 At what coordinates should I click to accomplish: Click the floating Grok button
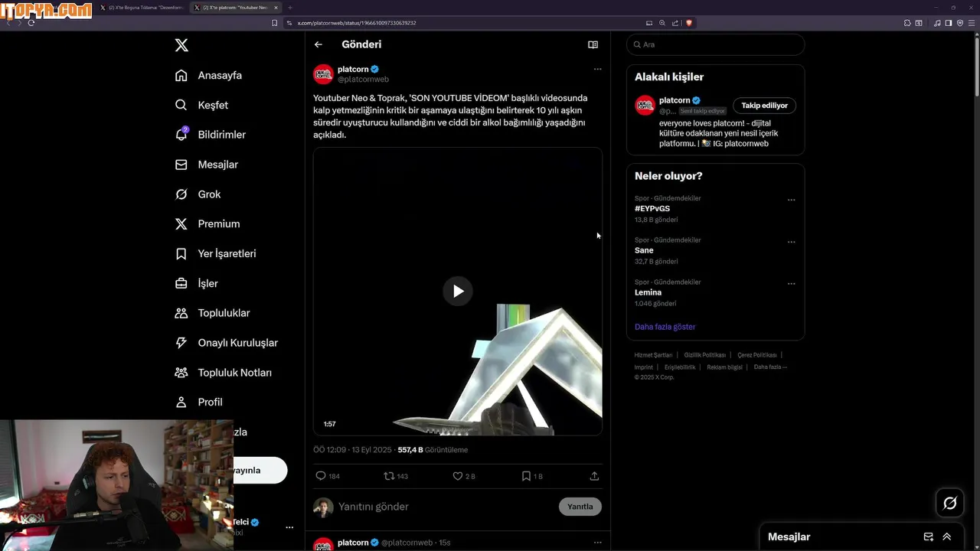point(950,503)
